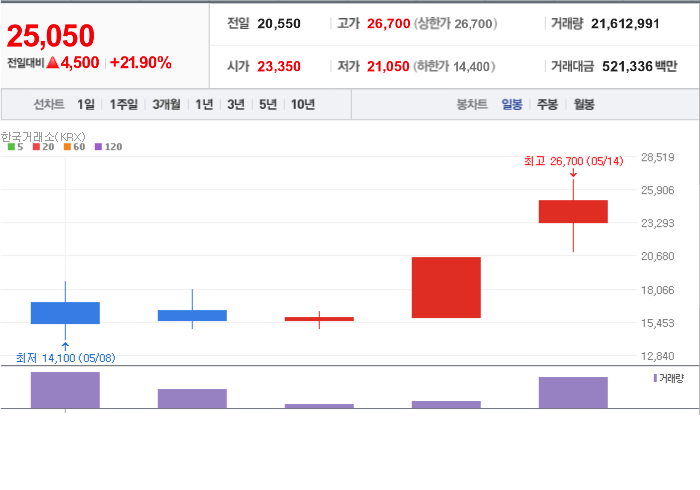The height and width of the screenshot is (490, 700).
Task: Click the 최저 14,100 low price marker
Action: click(66, 357)
